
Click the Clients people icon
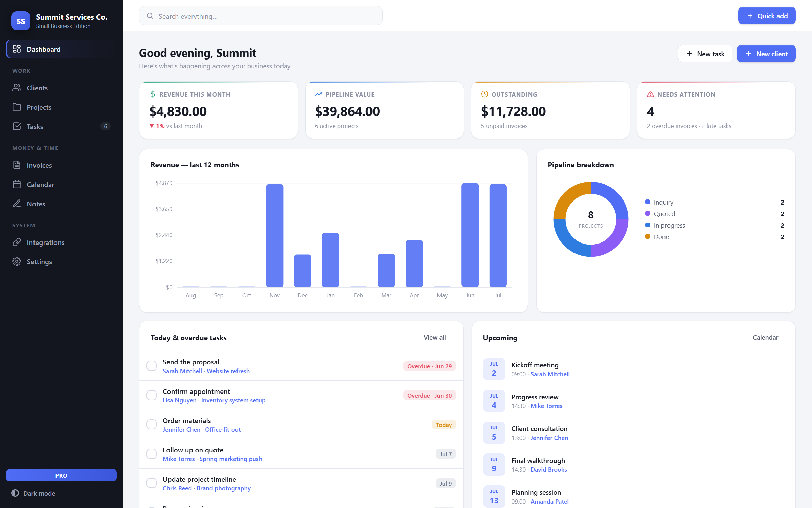17,88
